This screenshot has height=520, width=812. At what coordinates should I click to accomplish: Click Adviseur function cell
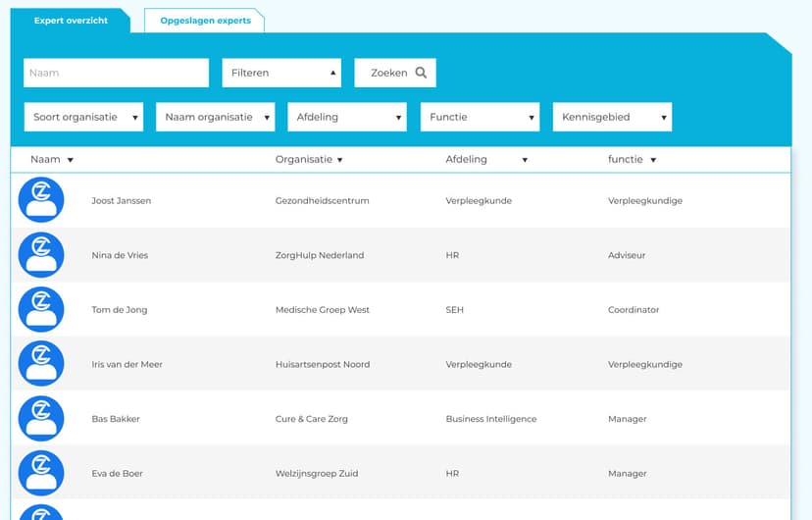pos(627,255)
